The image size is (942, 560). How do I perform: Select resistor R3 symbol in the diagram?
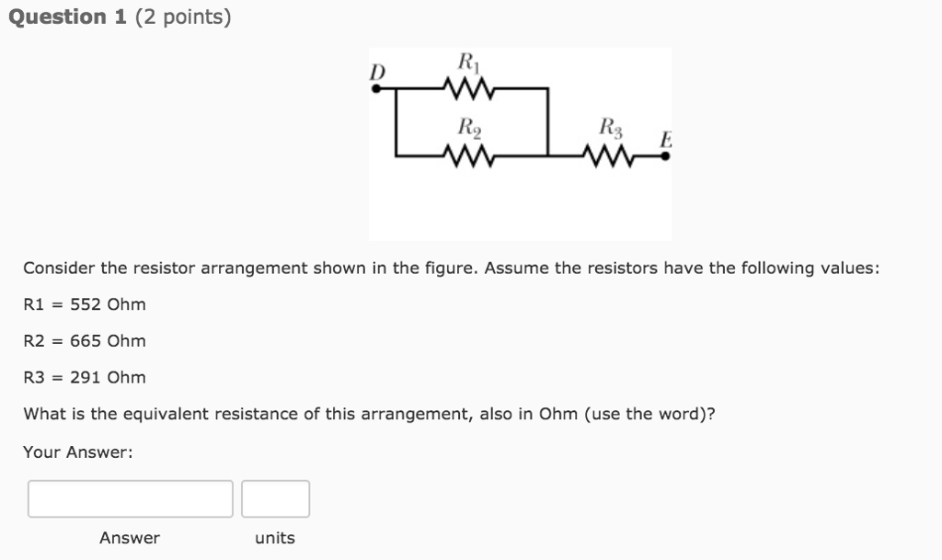[610, 156]
